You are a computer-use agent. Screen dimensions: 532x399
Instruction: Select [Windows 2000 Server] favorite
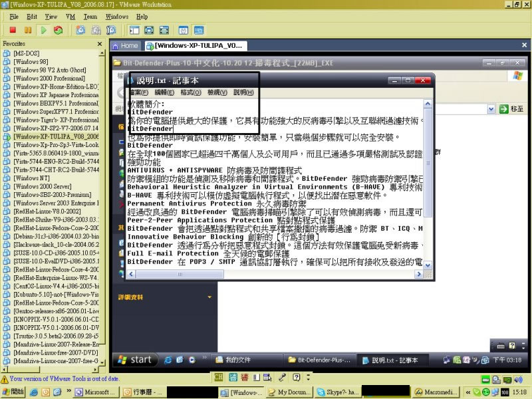click(x=43, y=187)
